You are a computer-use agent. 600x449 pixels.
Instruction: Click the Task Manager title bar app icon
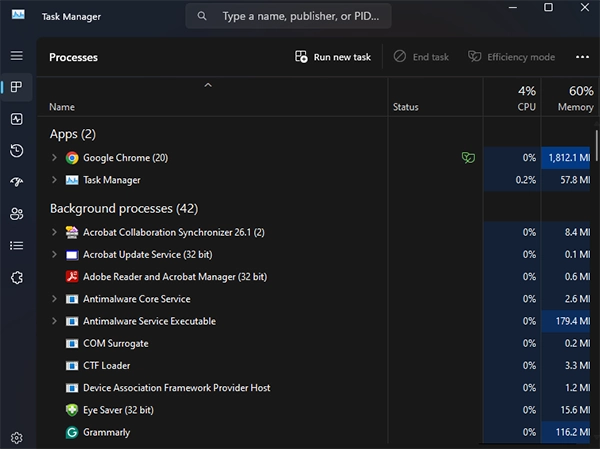tap(18, 15)
